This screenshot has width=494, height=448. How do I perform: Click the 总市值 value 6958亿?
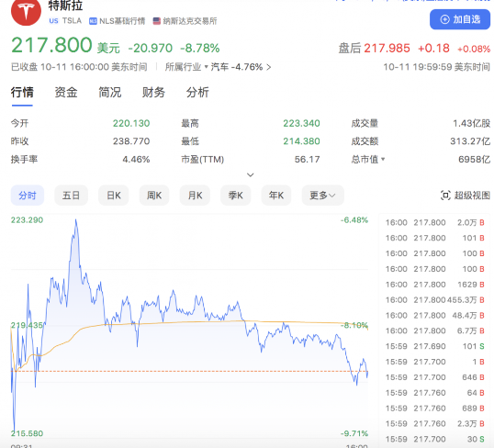(x=474, y=159)
